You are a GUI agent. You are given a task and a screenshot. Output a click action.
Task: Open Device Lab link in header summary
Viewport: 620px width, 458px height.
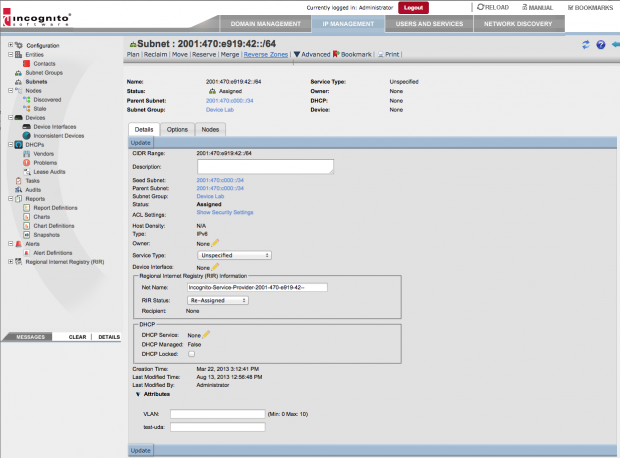click(220, 110)
